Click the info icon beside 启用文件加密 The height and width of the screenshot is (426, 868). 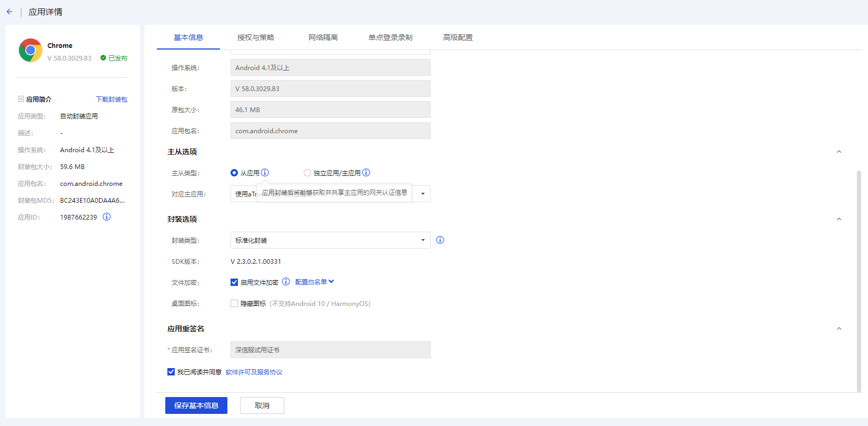[x=286, y=282]
